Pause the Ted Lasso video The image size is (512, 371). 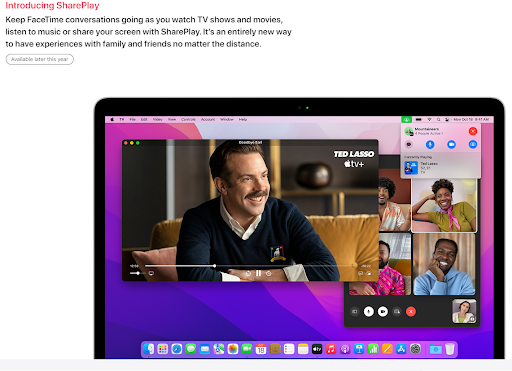[258, 273]
